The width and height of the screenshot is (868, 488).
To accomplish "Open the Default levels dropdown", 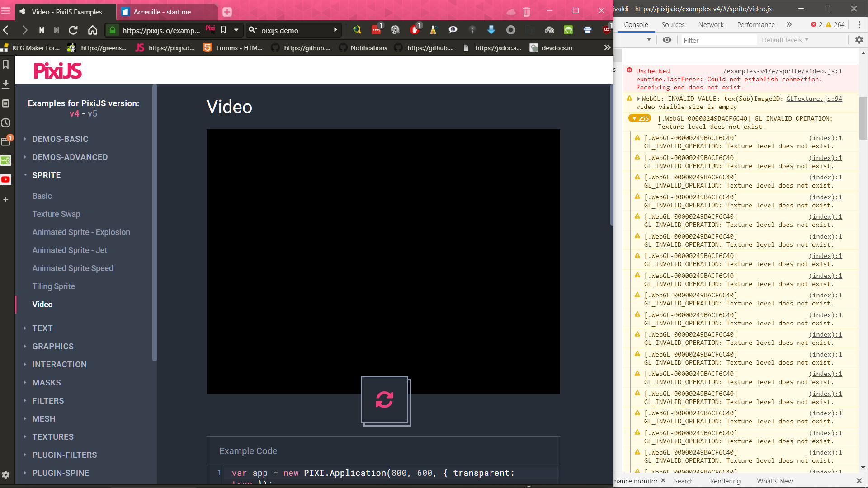I will [x=784, y=40].
